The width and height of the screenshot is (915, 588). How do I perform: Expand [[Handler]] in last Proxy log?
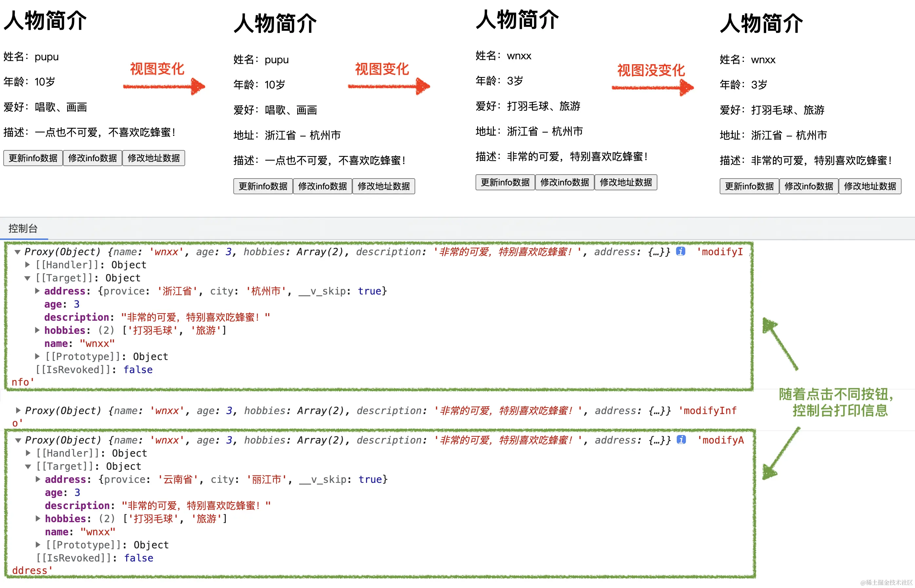point(28,453)
